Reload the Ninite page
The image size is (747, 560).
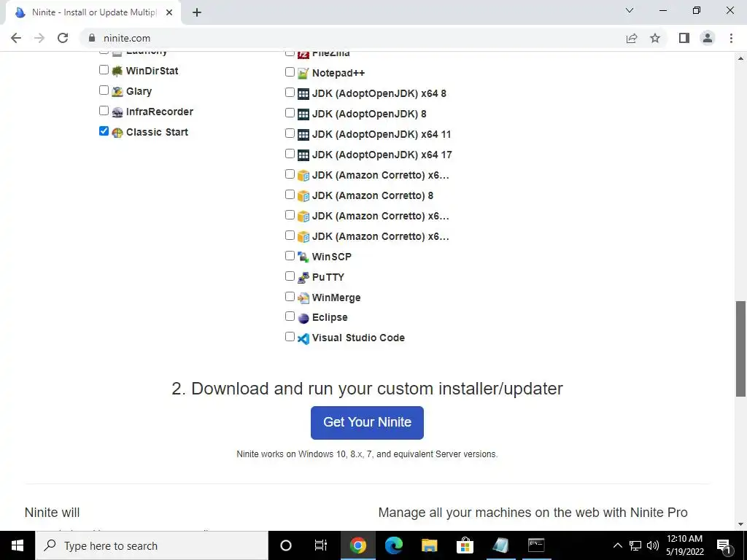coord(63,38)
